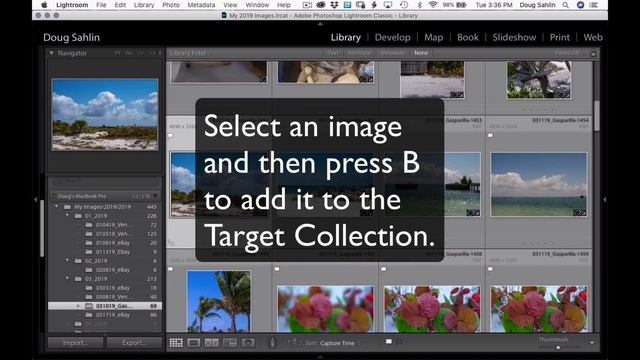Click the Import button

click(x=76, y=342)
